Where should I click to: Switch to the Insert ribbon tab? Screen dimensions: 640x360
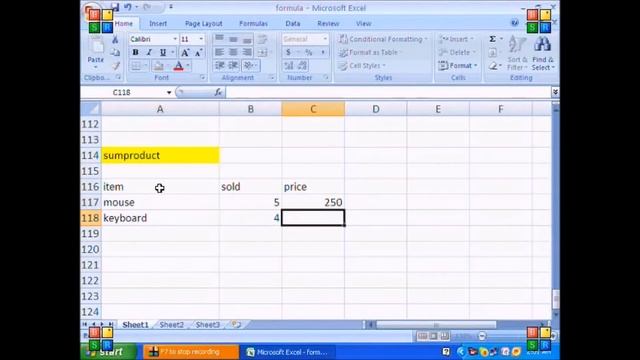[158, 24]
